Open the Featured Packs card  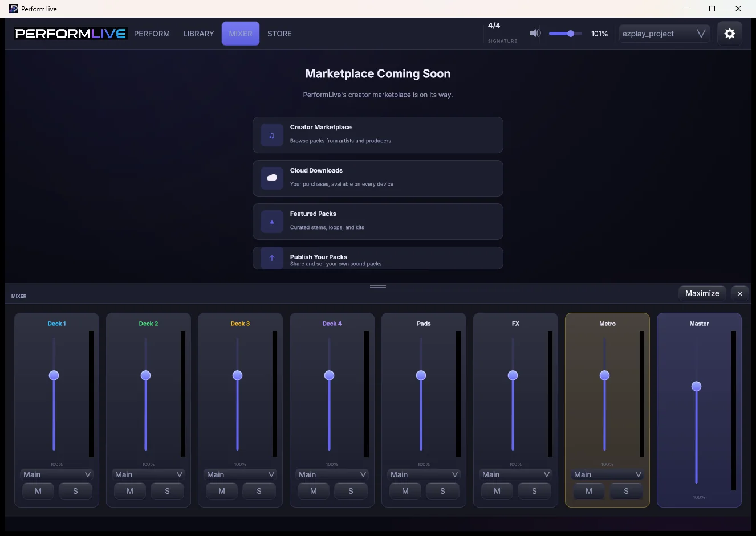pos(378,222)
